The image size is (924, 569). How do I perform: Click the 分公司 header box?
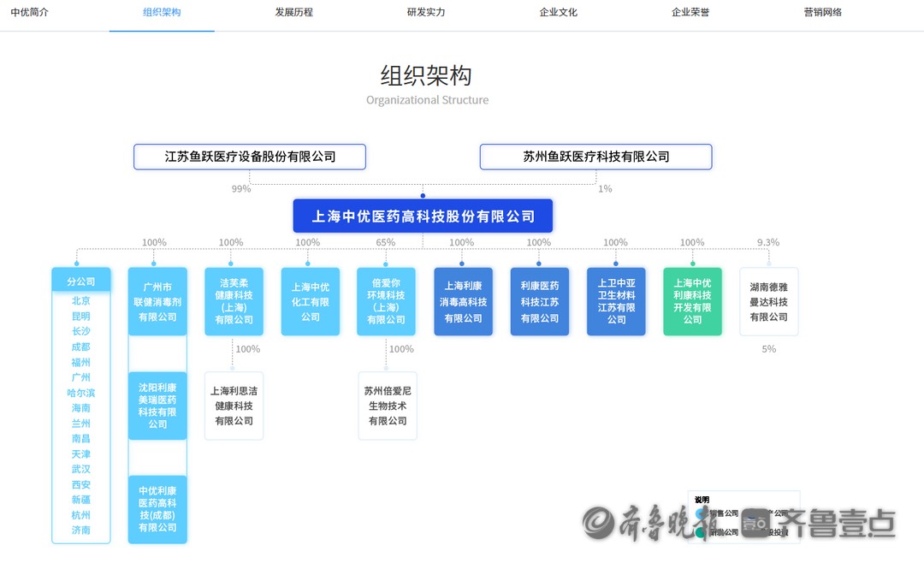point(80,282)
